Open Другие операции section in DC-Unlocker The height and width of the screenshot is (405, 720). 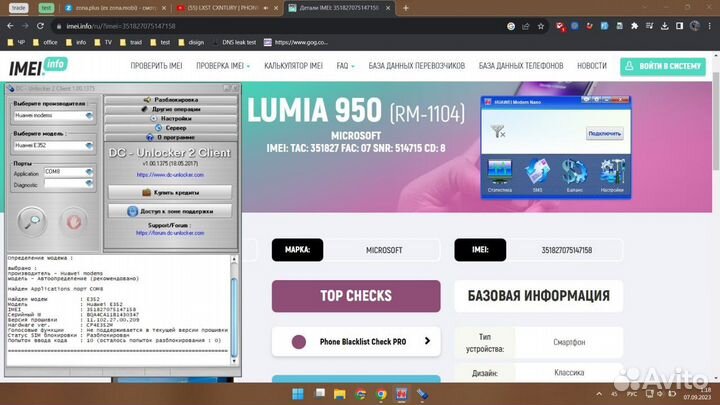point(171,109)
